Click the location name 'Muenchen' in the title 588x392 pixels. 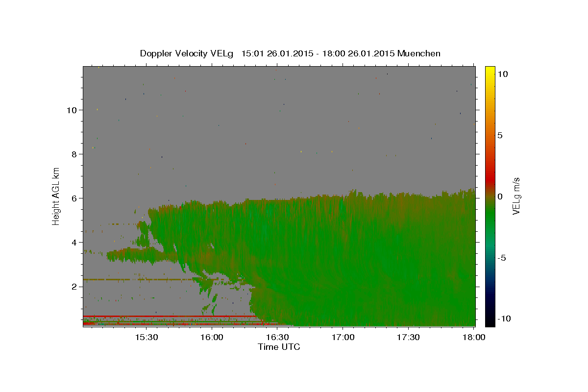(419, 53)
